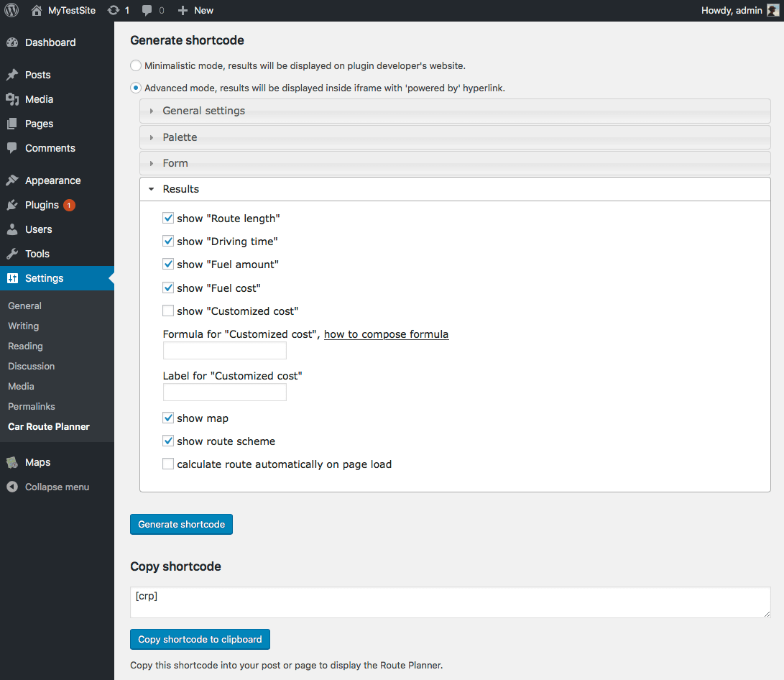This screenshot has height=680, width=784.
Task: Uncheck show "Fuel cost" checkbox
Action: click(168, 288)
